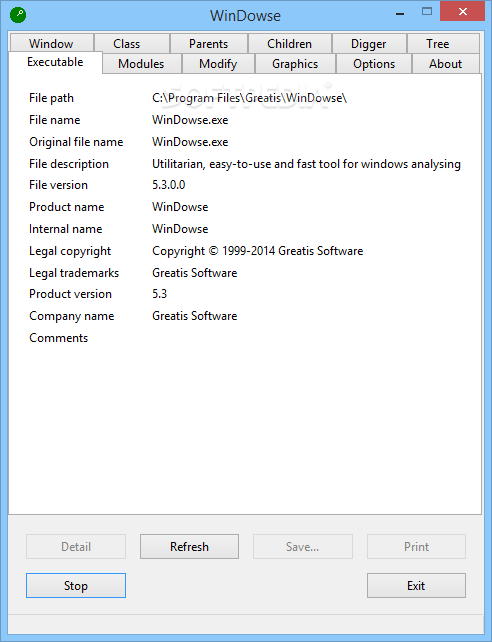Click the 'Original file name' label
The image size is (492, 642).
[76, 142]
